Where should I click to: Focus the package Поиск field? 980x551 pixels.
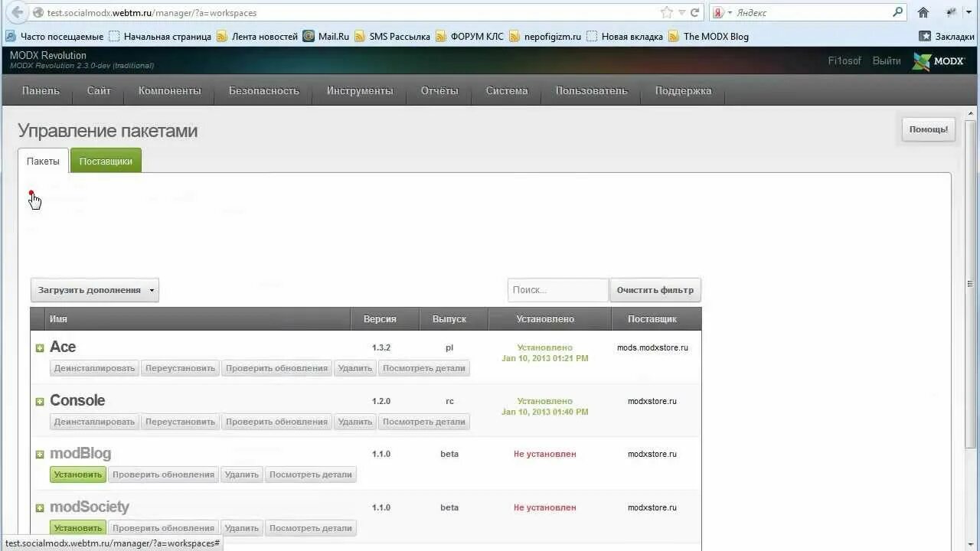coord(557,290)
